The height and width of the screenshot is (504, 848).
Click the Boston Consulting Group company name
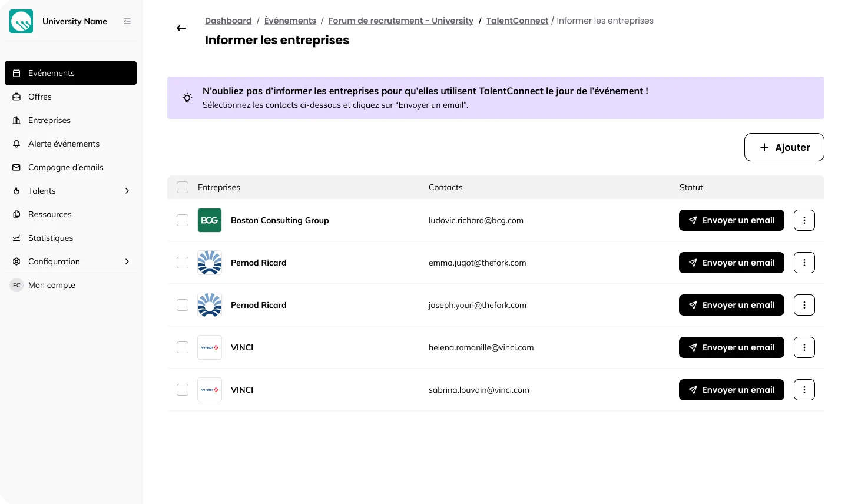280,220
